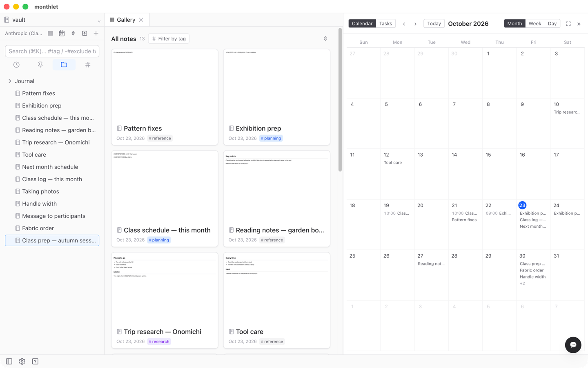Create a new note with plus icon
The width and height of the screenshot is (588, 368).
point(96,33)
